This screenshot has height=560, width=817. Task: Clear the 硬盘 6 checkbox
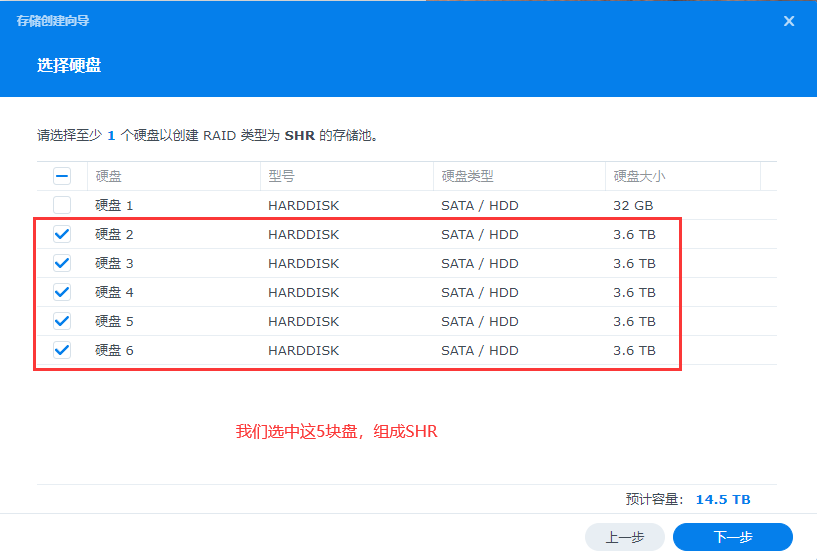click(x=62, y=350)
